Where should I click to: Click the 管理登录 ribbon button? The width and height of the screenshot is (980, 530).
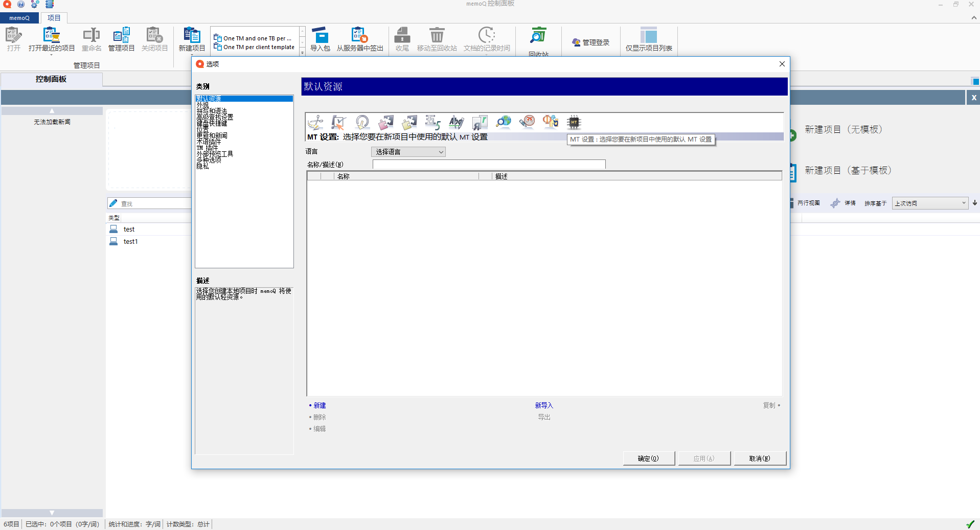[591, 42]
